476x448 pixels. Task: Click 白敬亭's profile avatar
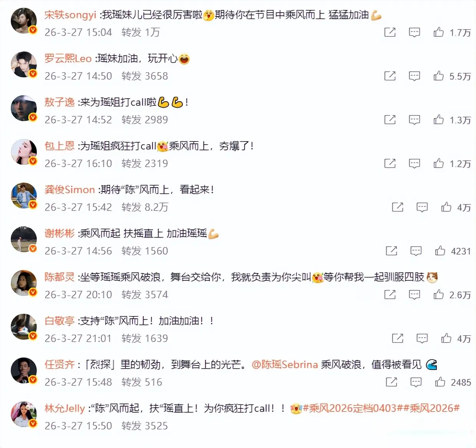click(x=24, y=327)
